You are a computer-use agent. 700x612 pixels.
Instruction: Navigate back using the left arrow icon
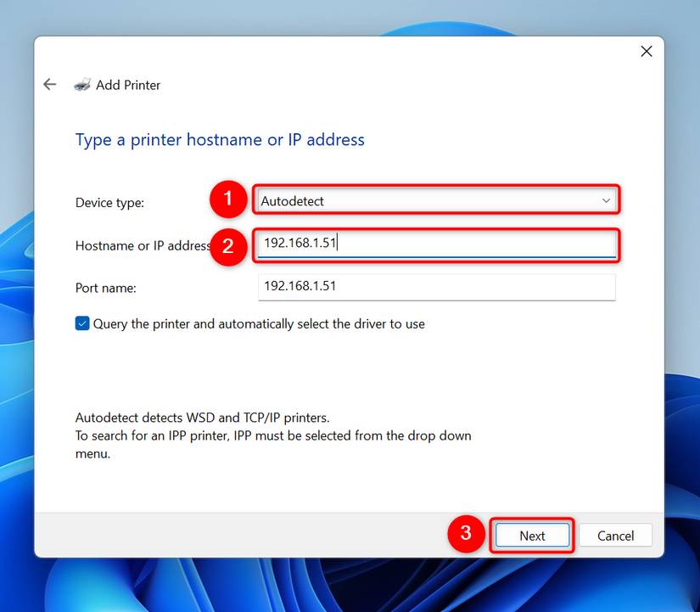pyautogui.click(x=49, y=84)
